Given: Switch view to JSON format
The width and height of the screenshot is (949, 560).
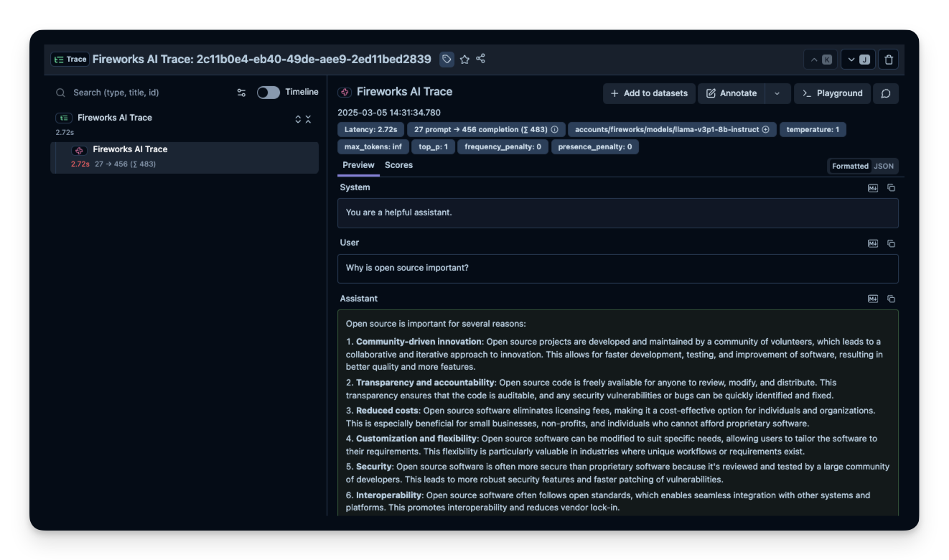Looking at the screenshot, I should point(884,166).
